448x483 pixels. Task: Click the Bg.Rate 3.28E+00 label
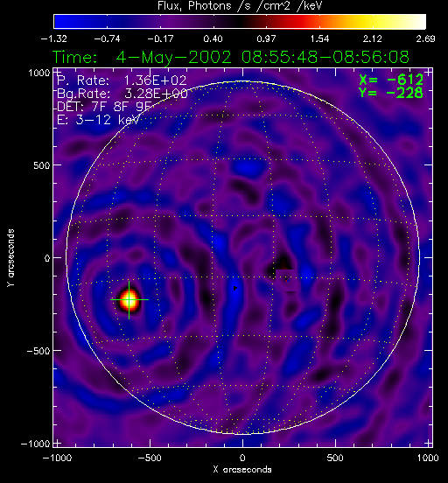122,94
